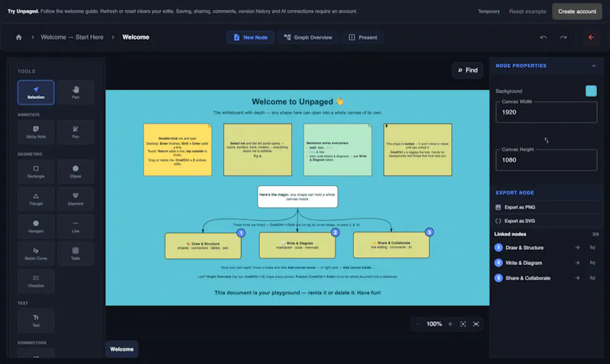Select the green Markdown works everywhere note

338,150
